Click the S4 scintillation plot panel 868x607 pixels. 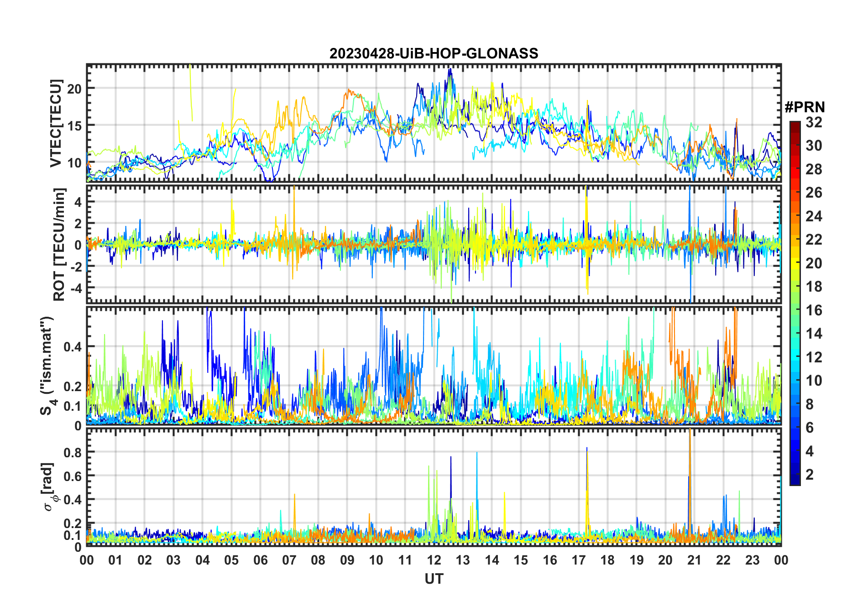434,366
